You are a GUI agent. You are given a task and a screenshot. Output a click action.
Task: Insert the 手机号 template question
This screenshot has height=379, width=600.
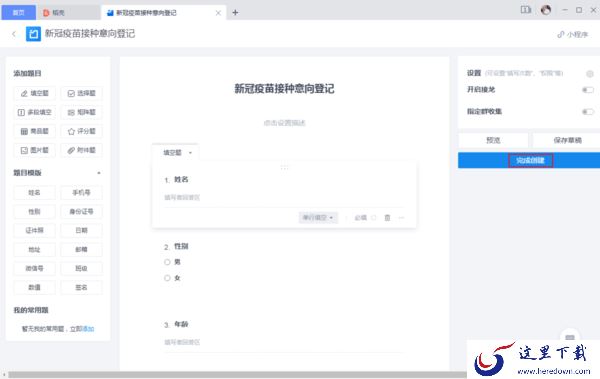tap(82, 193)
